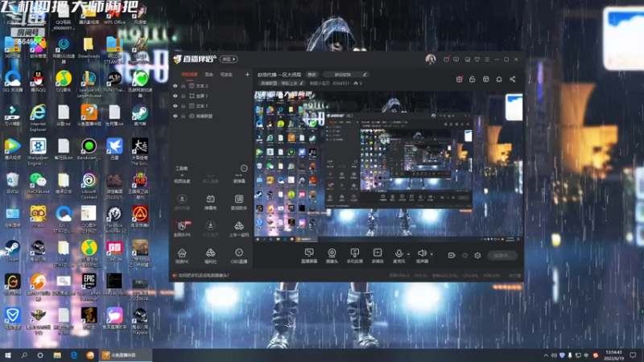Click the record video icon
This screenshot has height=362, width=644.
(x=452, y=255)
